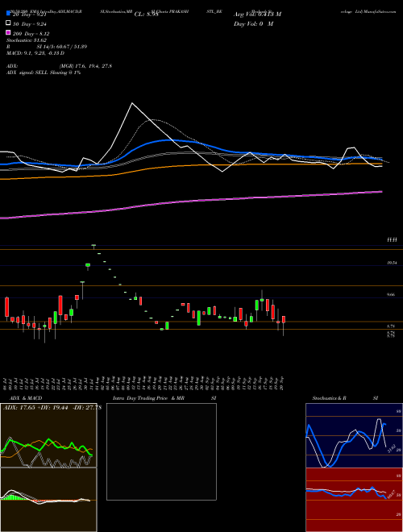Screen dimensions: 403x532
Task: Click the 'MACD: 9.1, 9.23, -0.13 D' reading
Action: 35,53
